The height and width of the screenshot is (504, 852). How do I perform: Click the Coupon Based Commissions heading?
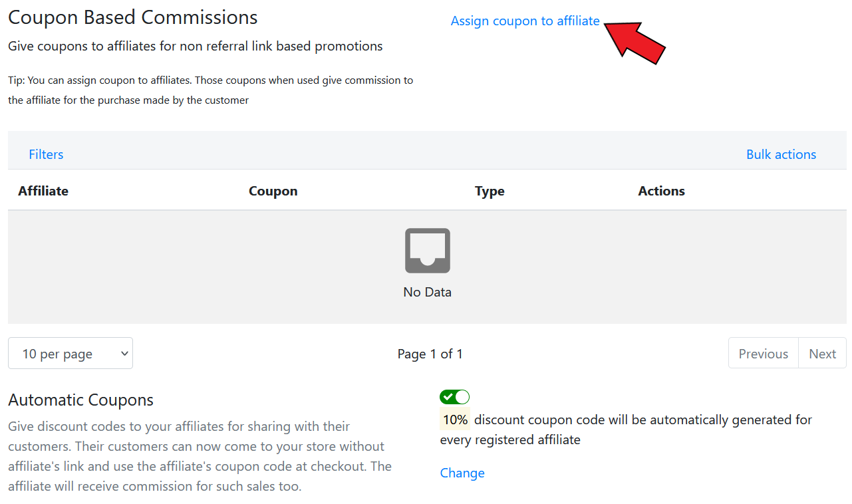click(x=133, y=17)
